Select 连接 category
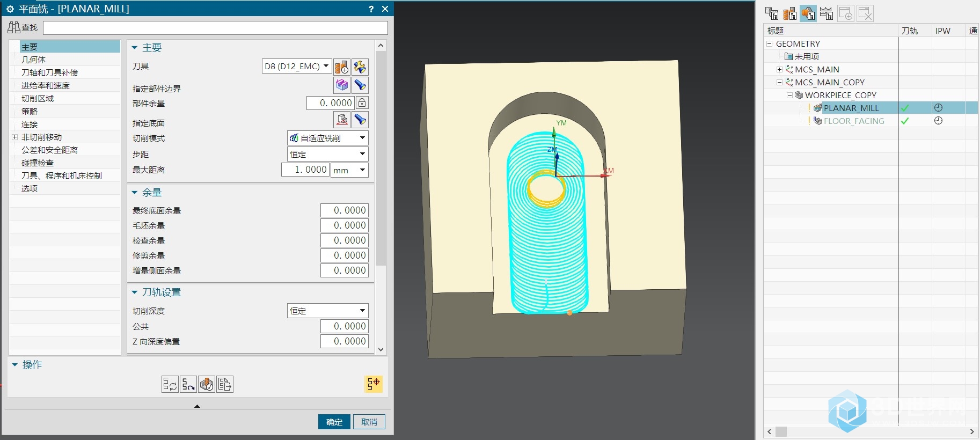 pos(30,124)
